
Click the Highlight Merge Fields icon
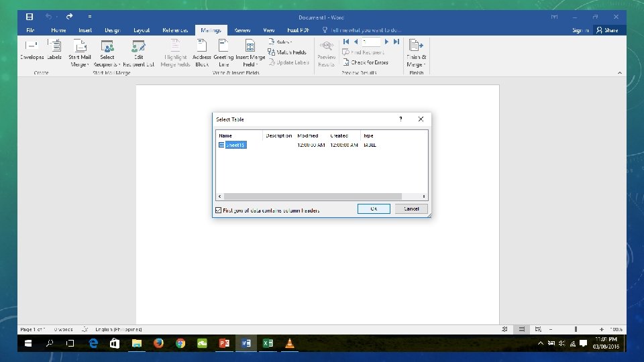[x=175, y=52]
